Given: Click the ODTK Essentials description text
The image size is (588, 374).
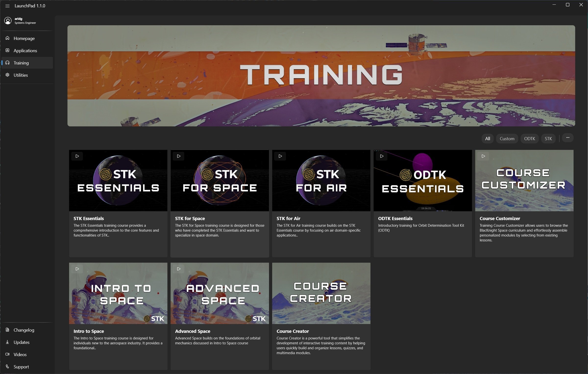Looking at the screenshot, I should click(x=421, y=228).
